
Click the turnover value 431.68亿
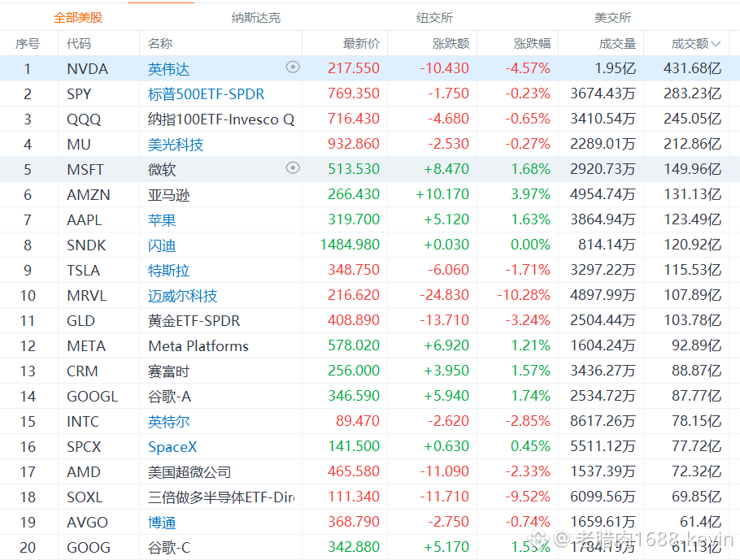[692, 68]
